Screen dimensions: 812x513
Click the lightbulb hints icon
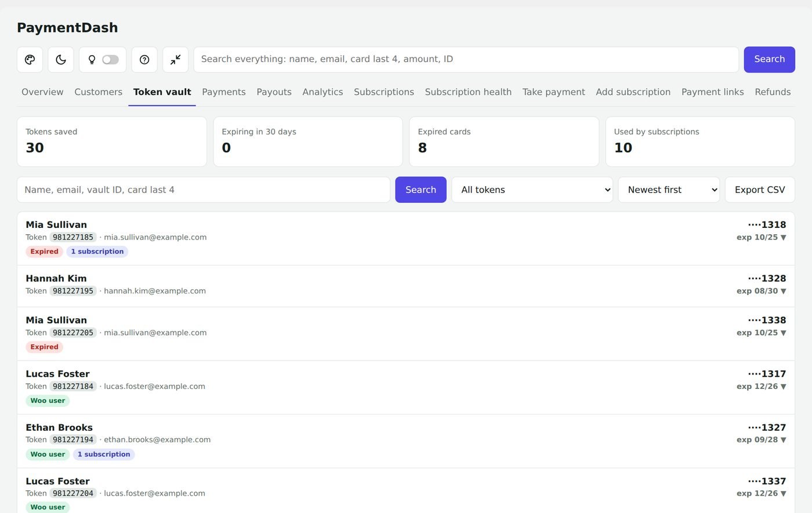pos(92,60)
